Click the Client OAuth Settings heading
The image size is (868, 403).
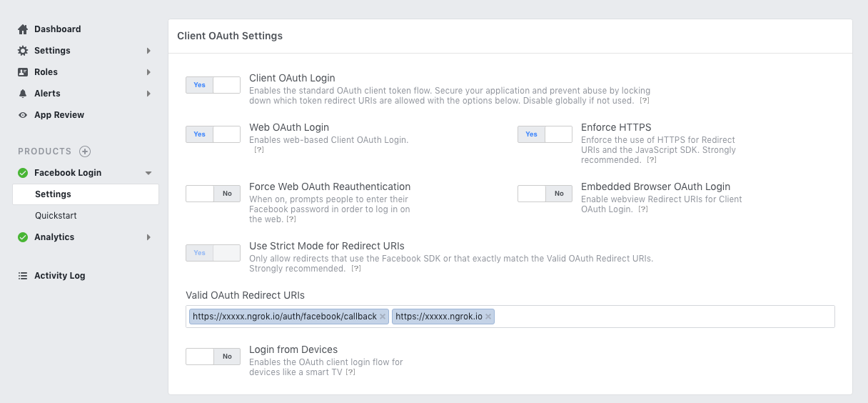pos(230,36)
